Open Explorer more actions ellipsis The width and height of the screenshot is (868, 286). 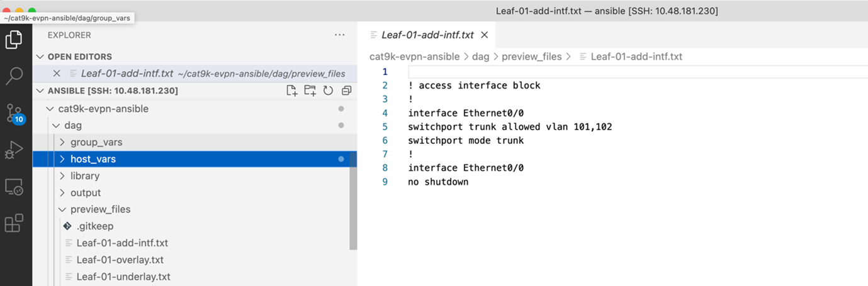[340, 35]
